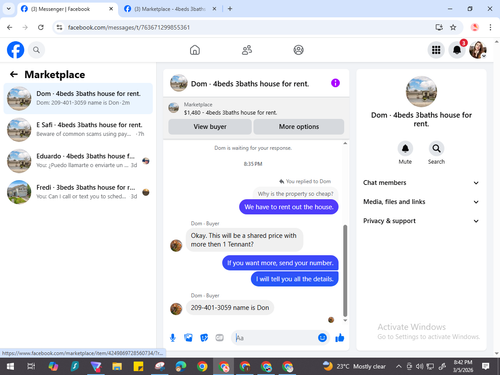Choose a GIF using the GIF icon
The width and height of the screenshot is (500, 375).
[x=219, y=338]
